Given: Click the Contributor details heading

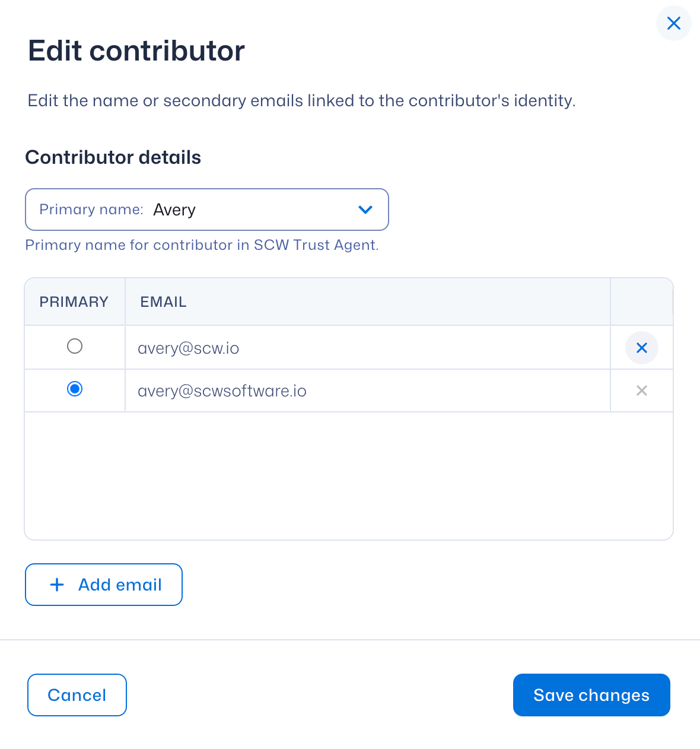Looking at the screenshot, I should click(113, 157).
